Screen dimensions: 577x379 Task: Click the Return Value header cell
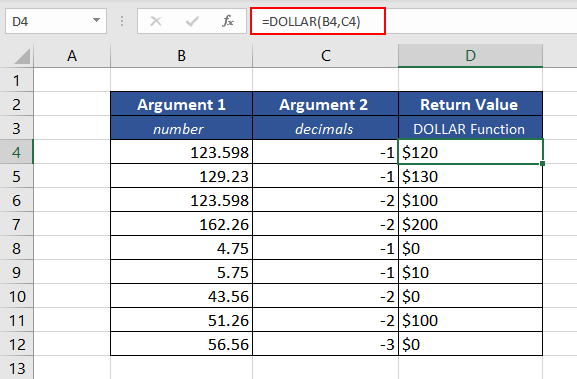coord(470,104)
